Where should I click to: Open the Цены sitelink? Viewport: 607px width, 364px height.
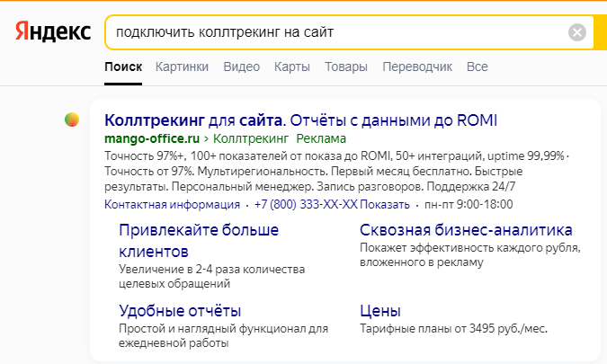tap(380, 311)
